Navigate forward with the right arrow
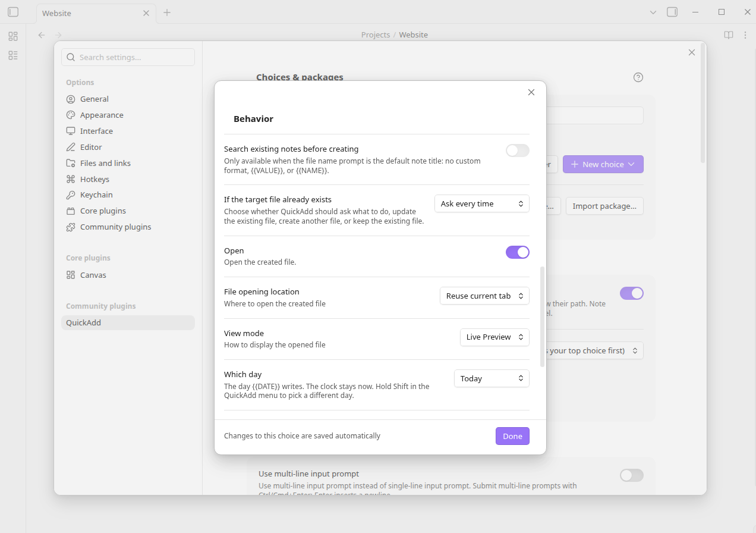The height and width of the screenshot is (533, 756). [x=58, y=35]
